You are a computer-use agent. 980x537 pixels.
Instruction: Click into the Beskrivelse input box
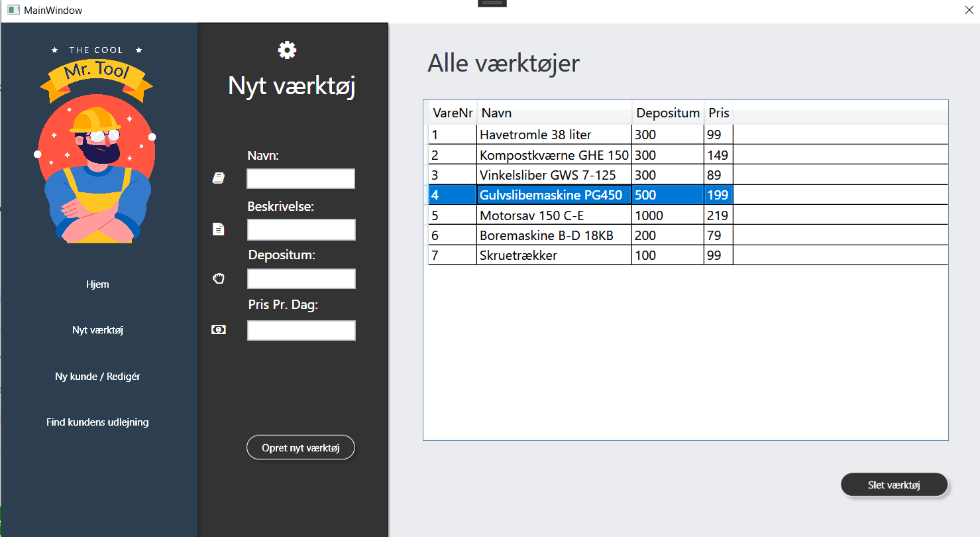tap(301, 229)
